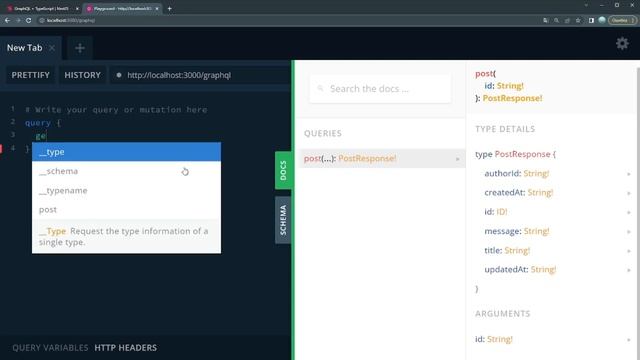
Task: Open the HTTP HEADERS pane
Action: 126,348
